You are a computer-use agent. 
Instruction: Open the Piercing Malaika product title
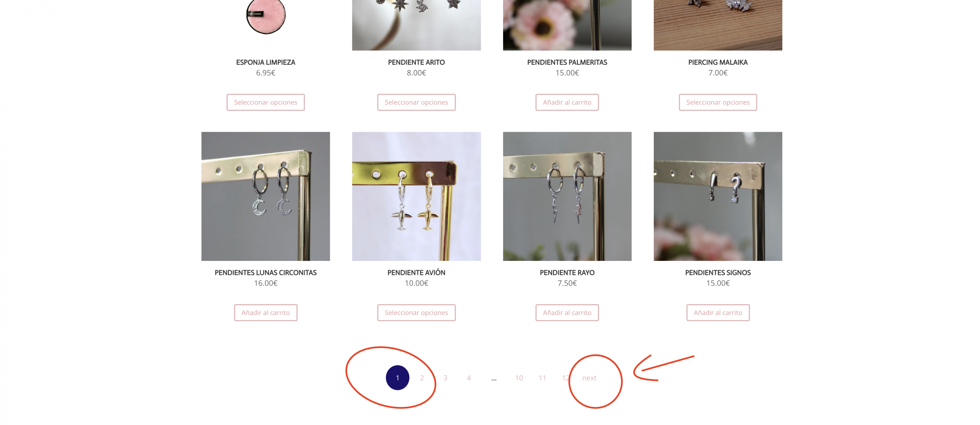pos(718,62)
